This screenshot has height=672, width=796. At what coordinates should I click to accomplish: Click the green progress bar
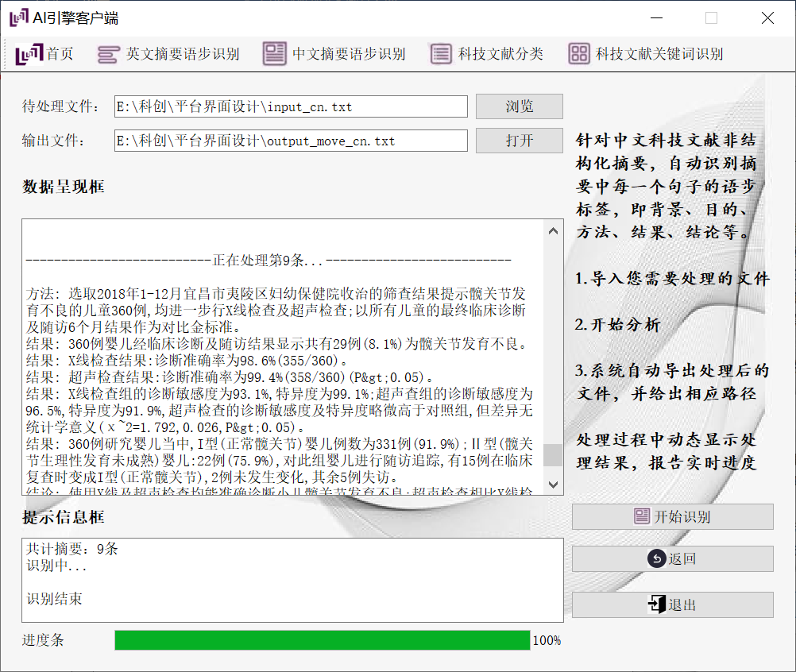pyautogui.click(x=322, y=640)
